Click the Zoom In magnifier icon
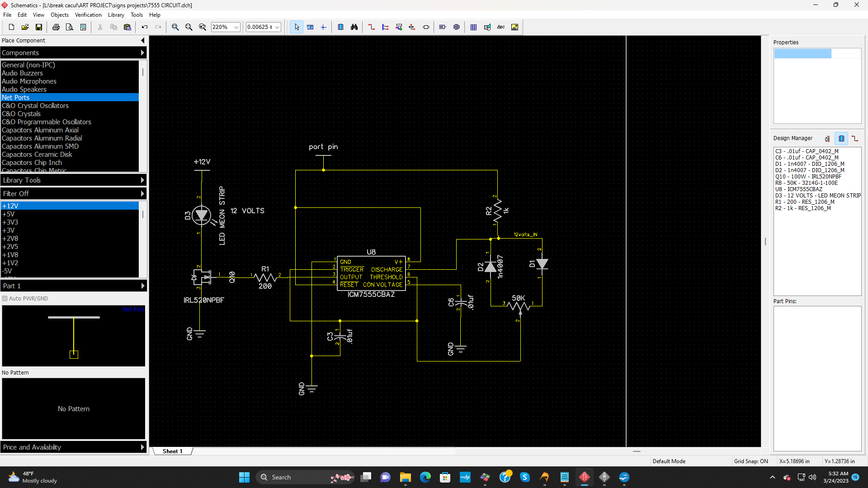 (175, 27)
